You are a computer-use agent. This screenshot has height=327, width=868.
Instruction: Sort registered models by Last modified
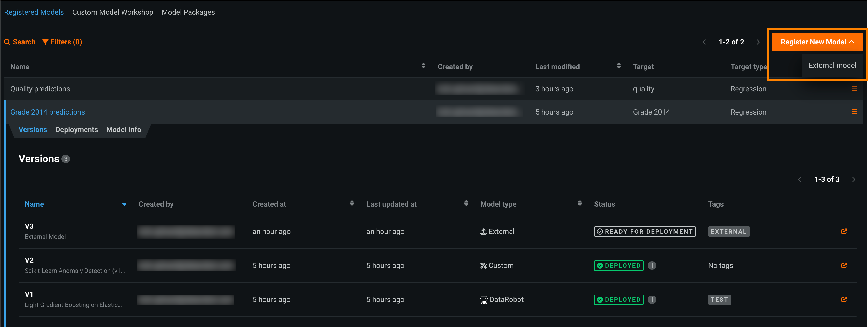(618, 66)
